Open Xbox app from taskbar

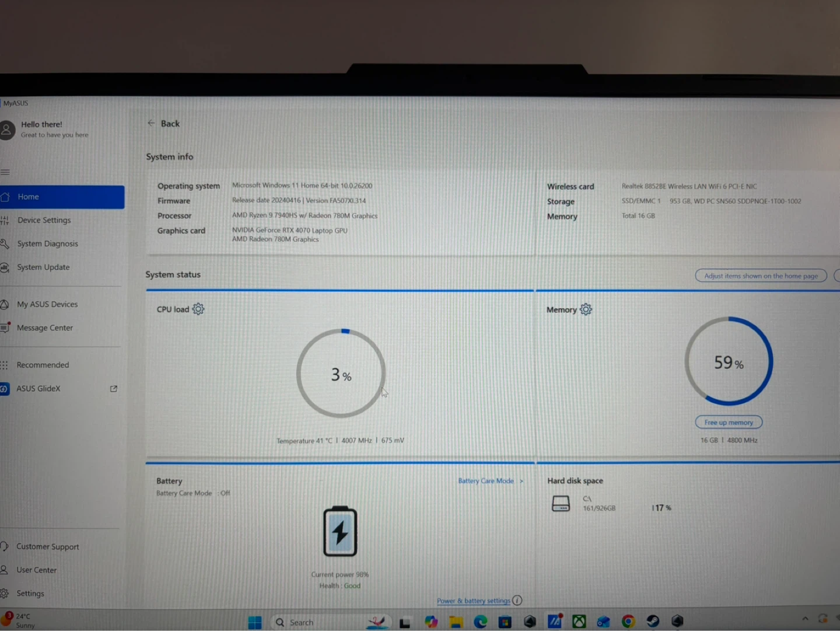(579, 622)
